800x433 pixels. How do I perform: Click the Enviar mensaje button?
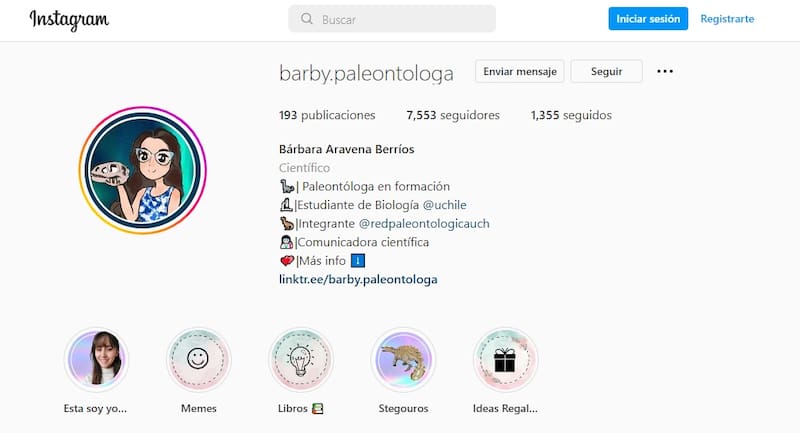[519, 71]
